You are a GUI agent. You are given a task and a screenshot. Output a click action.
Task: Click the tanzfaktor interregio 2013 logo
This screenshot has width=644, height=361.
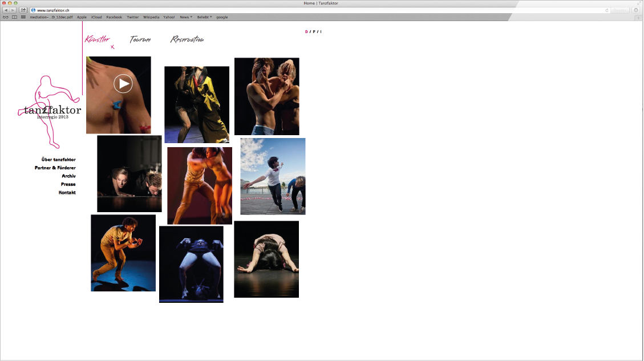click(50, 112)
